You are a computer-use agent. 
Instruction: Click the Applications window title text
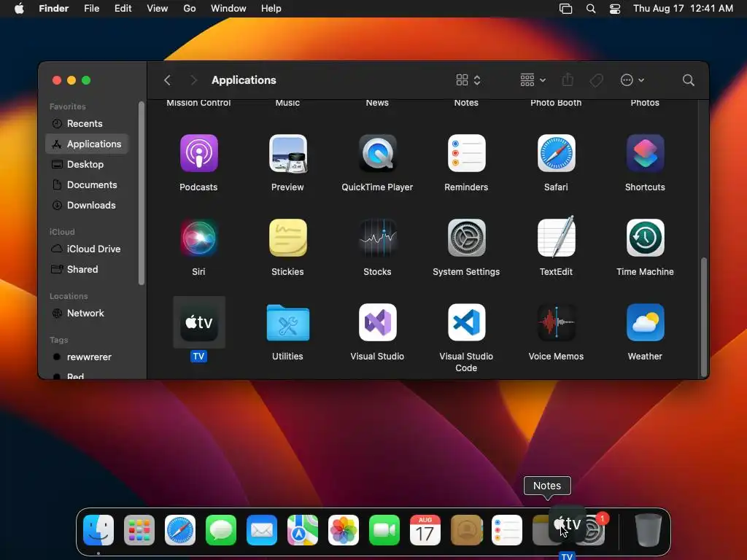[x=244, y=80]
